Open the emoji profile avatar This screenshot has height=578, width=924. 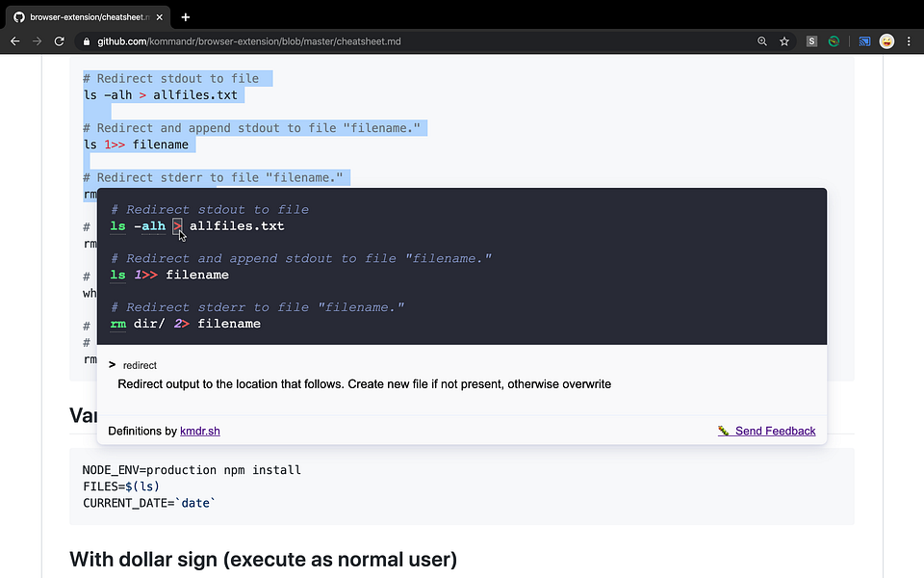point(886,41)
